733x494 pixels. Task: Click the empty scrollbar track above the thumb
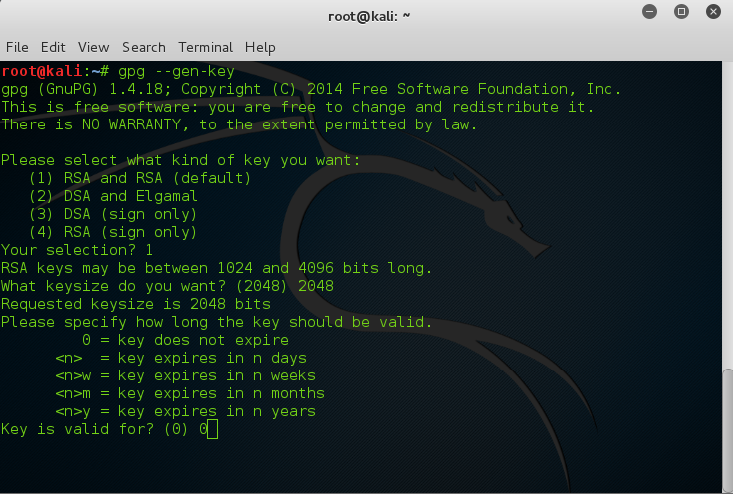[x=726, y=200]
